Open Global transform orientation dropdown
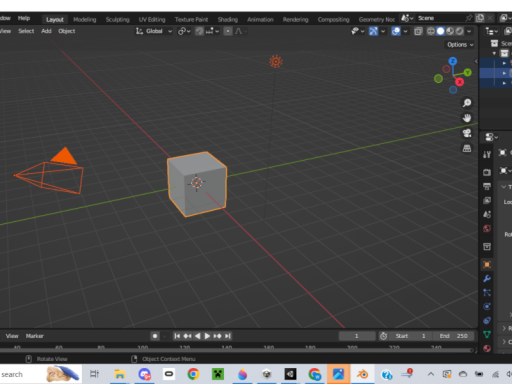Image resolution: width=512 pixels, height=384 pixels. click(154, 31)
